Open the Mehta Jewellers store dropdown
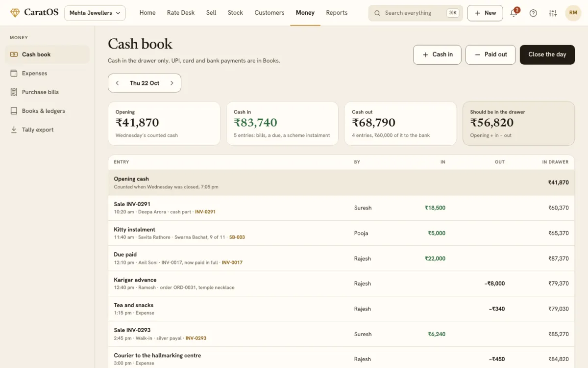Viewport: 588px width, 368px height. point(95,13)
